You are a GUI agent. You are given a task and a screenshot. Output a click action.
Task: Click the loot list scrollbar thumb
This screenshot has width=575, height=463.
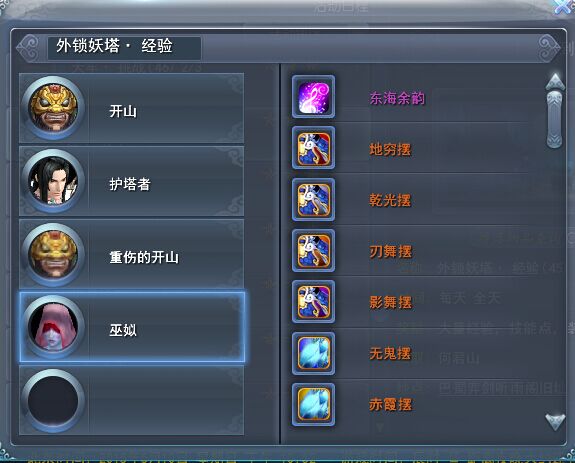(x=554, y=120)
